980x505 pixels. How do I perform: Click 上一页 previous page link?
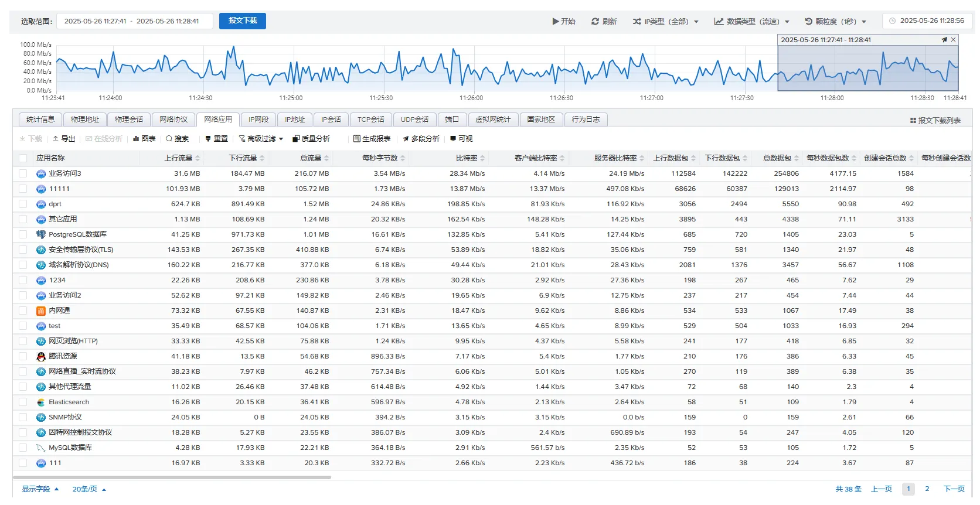coord(882,489)
